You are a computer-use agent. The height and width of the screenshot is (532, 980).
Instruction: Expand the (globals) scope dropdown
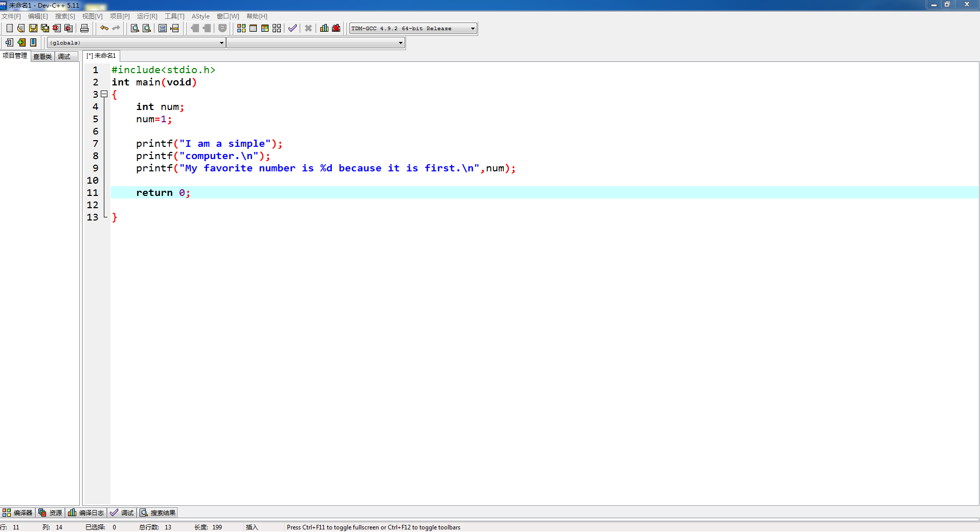[136, 43]
